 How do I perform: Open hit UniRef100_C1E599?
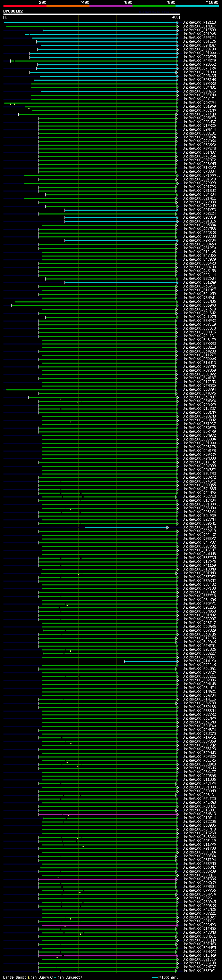pos(199,30)
